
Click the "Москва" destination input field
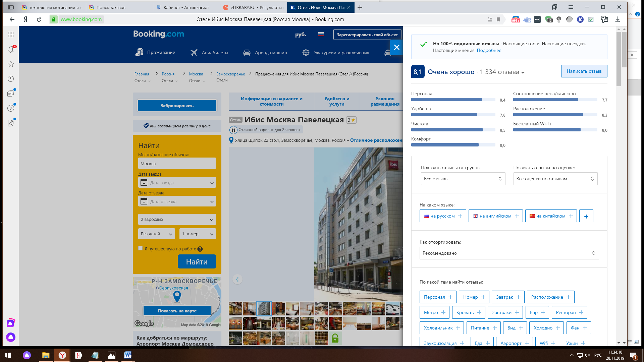[x=177, y=164]
